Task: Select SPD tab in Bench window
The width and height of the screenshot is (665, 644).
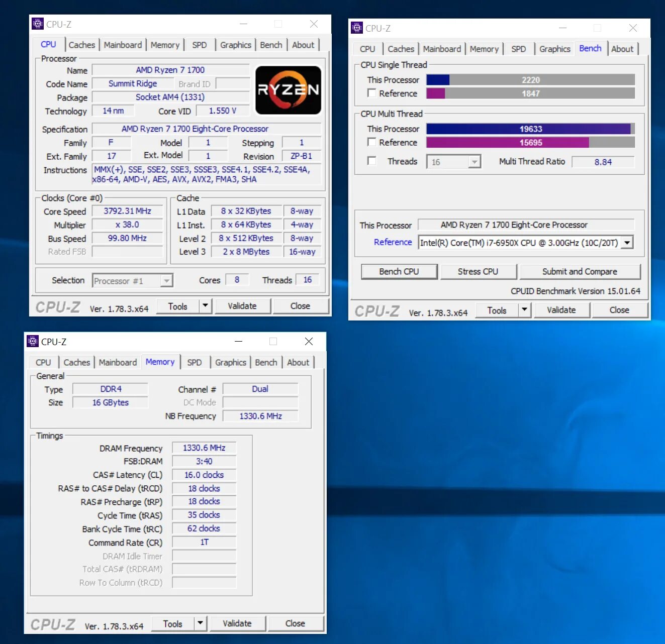Action: pyautogui.click(x=519, y=49)
